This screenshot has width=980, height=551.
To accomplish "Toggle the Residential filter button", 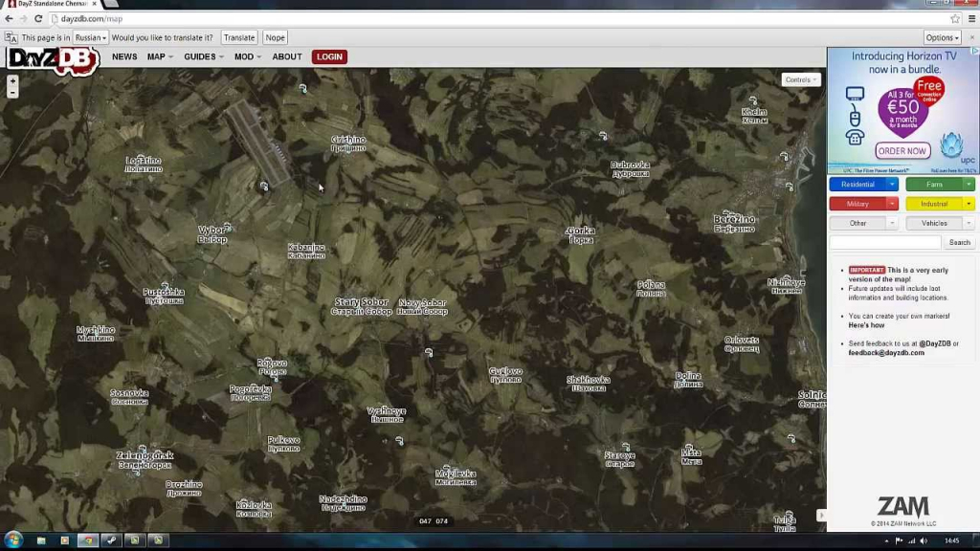I will coord(857,185).
